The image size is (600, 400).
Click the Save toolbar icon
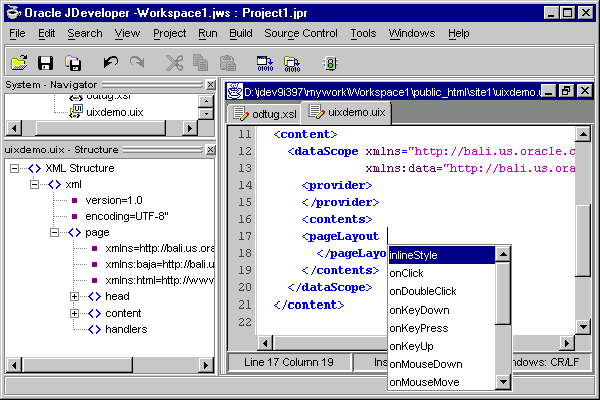point(46,63)
